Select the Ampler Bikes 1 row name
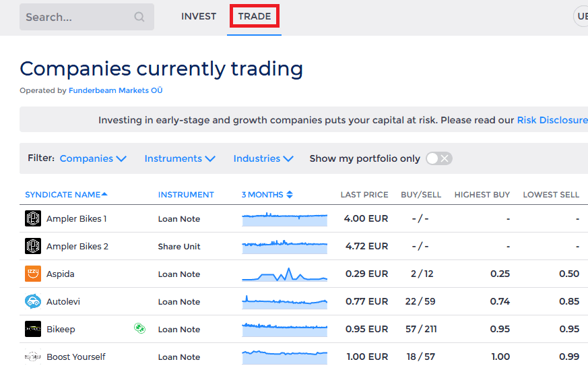Image resolution: width=588 pixels, height=368 pixels. click(x=77, y=218)
